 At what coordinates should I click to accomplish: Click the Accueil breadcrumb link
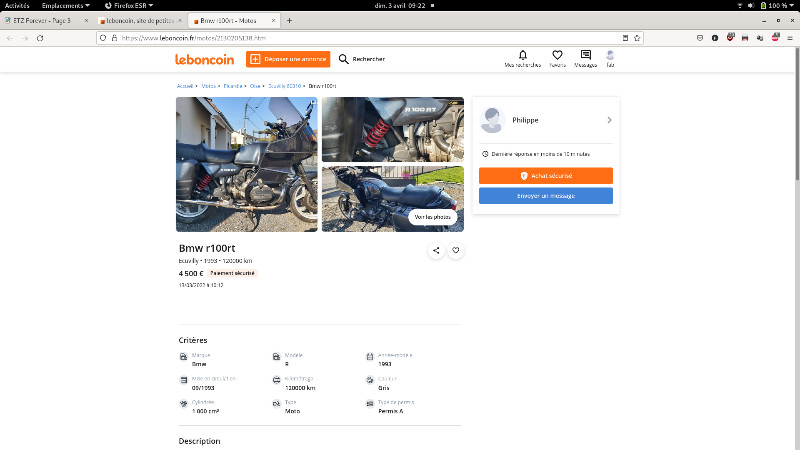click(185, 86)
